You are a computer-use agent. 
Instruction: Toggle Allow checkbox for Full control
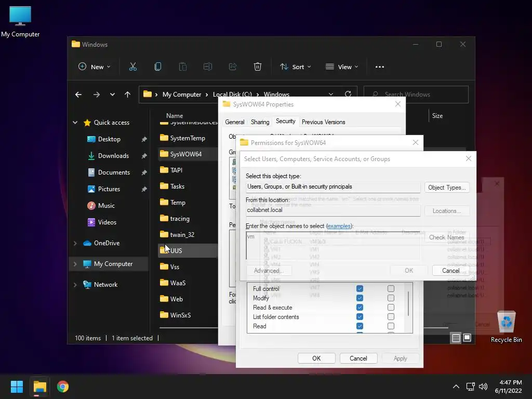pyautogui.click(x=360, y=288)
